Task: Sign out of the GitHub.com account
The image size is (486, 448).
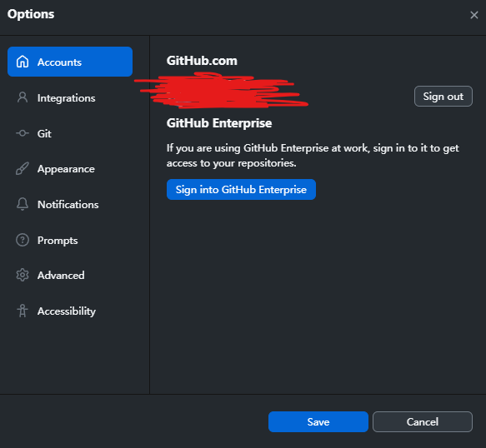Action: [443, 97]
